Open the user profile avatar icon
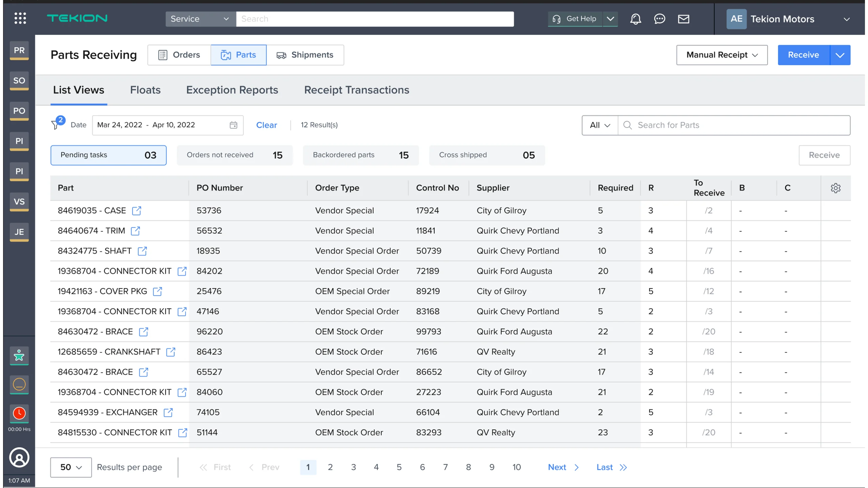 tap(19, 458)
